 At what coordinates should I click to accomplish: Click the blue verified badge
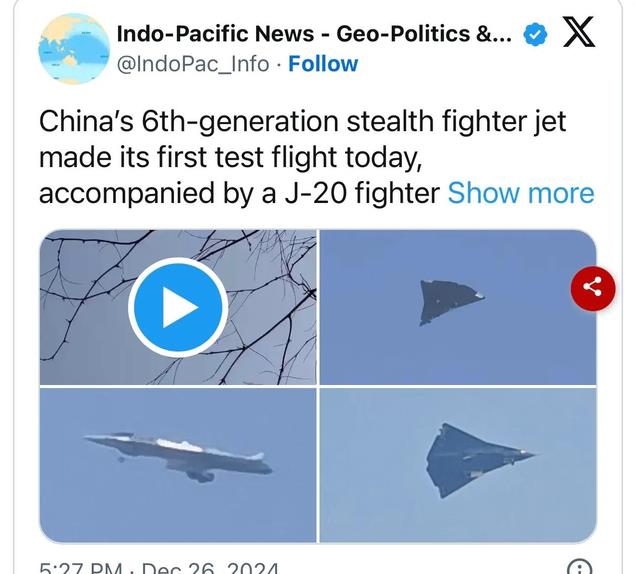tap(535, 34)
